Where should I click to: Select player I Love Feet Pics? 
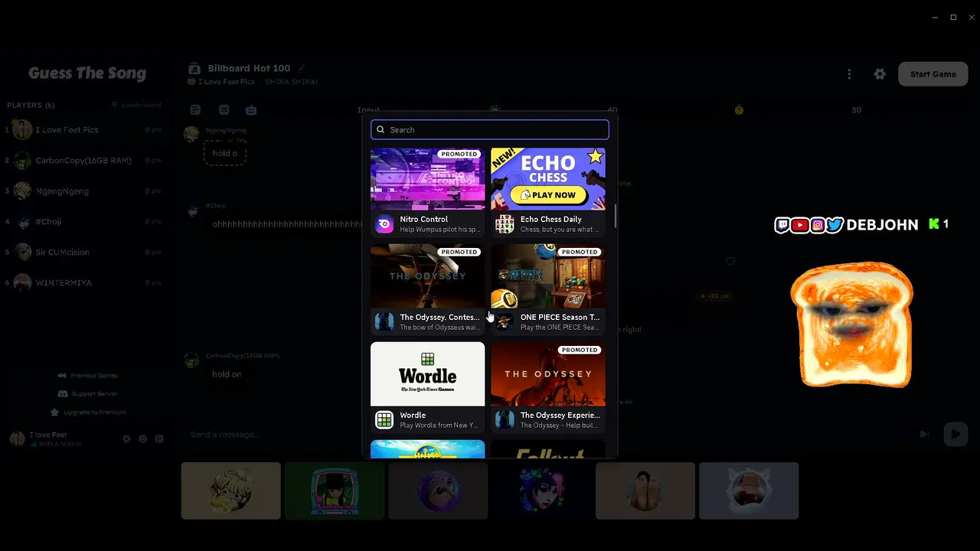[83, 130]
